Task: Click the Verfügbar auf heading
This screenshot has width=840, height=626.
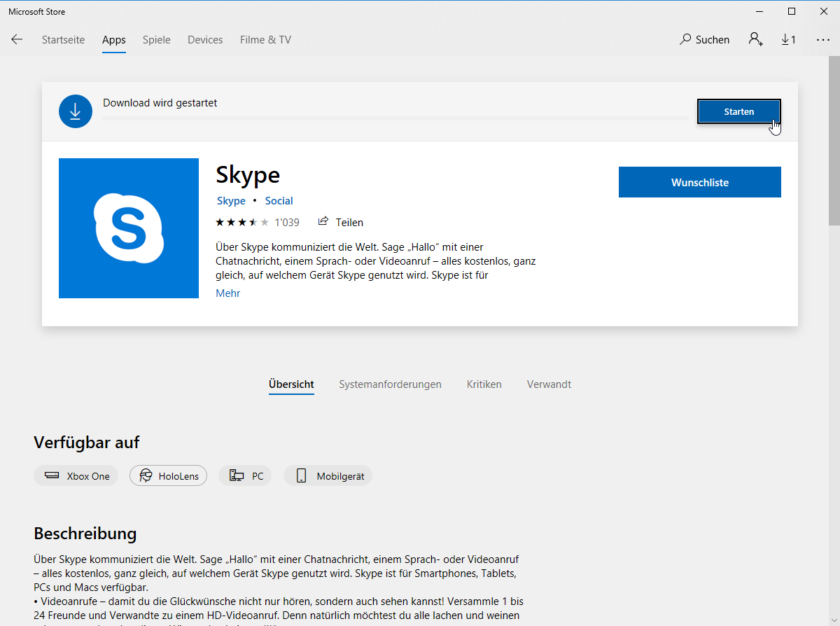Action: [87, 443]
